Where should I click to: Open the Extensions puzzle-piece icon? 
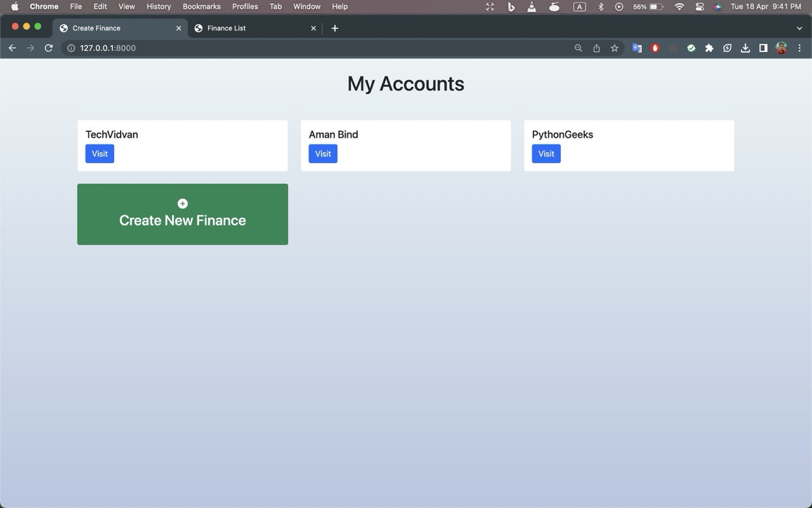click(709, 48)
